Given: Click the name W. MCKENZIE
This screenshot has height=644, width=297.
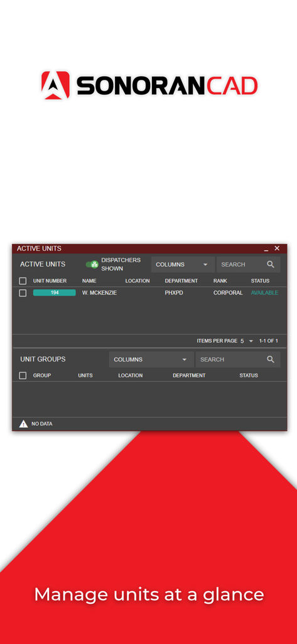Looking at the screenshot, I should (100, 293).
